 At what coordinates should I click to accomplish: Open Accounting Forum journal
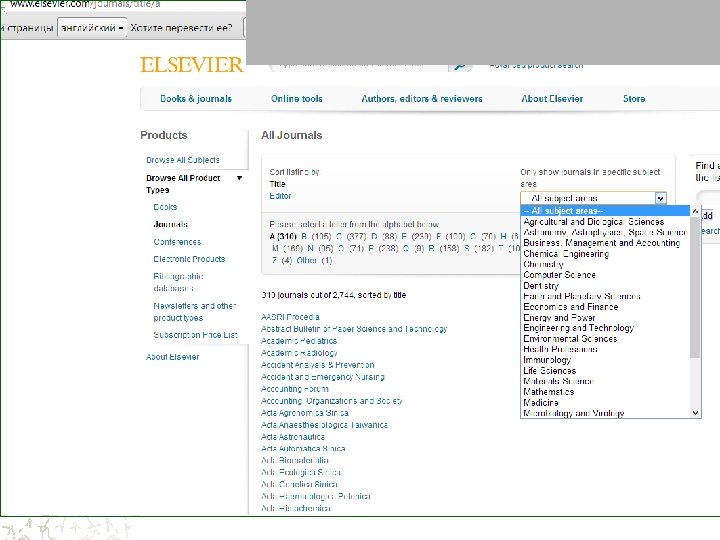[x=295, y=389]
